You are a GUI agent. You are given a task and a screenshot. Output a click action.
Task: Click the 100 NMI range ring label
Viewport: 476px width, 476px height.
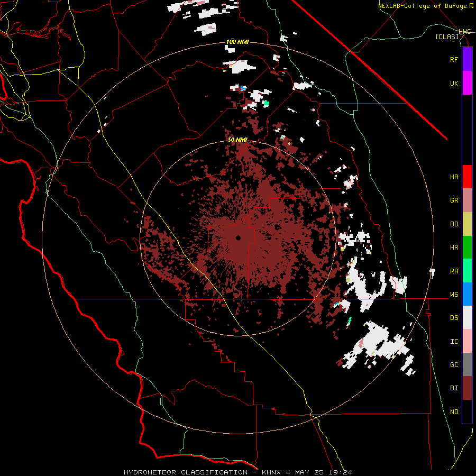[237, 42]
